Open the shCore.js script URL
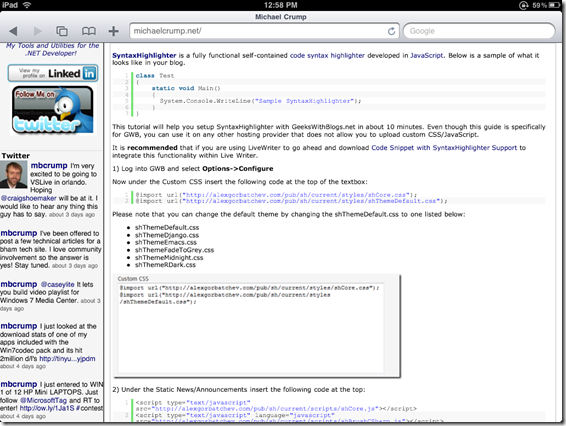Image resolution: width=566 pixels, height=426 pixels. tap(265, 409)
